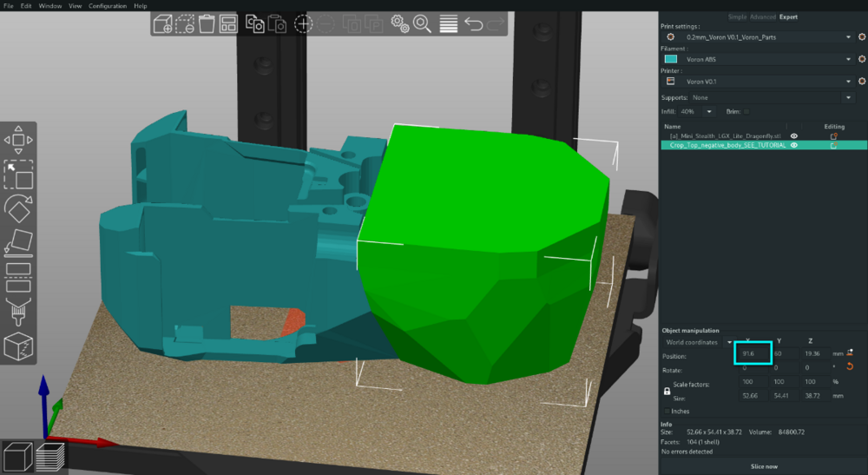Screen dimensions: 868x475
Task: Click the Delete trash can icon
Action: [207, 23]
